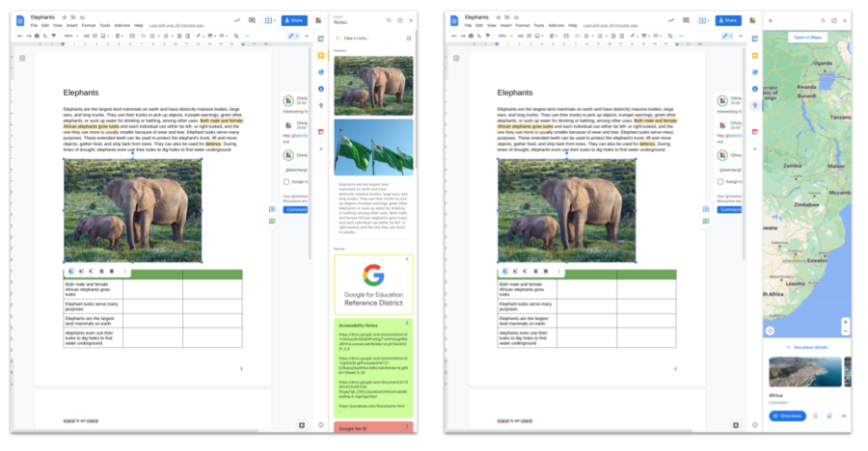Collapse the toolbar with the left window's chevron
Screen dimensions: 868x451
(307, 36)
